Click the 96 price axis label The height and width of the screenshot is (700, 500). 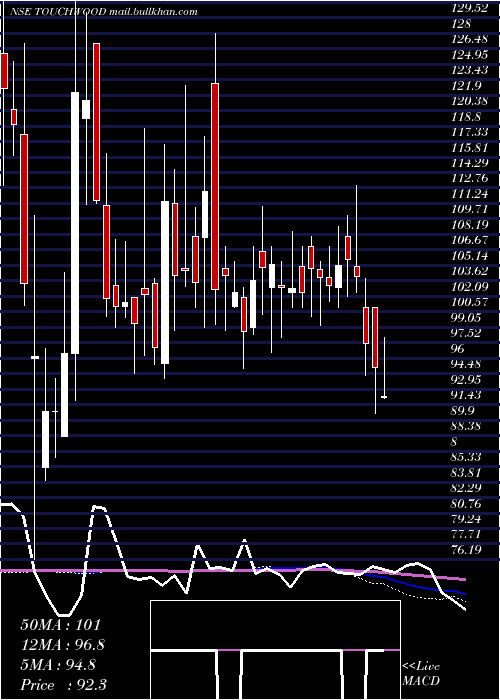[458, 349]
